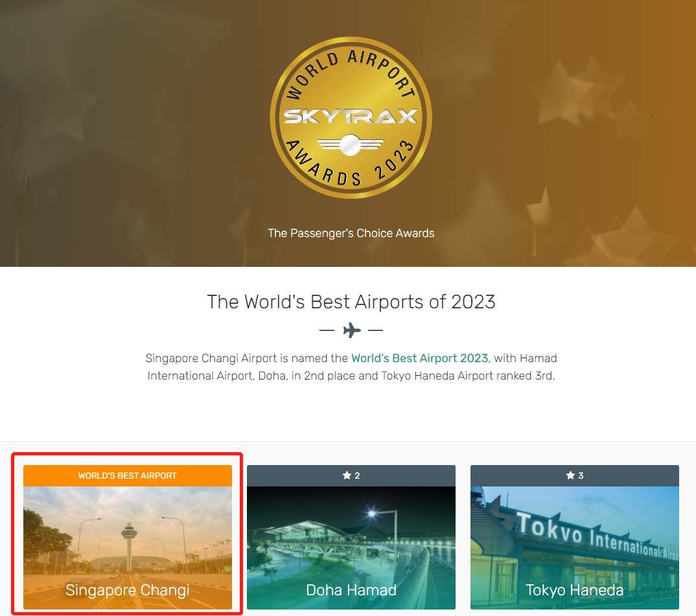Select the "Singapore Changi" card title
This screenshot has width=696, height=616.
(128, 590)
